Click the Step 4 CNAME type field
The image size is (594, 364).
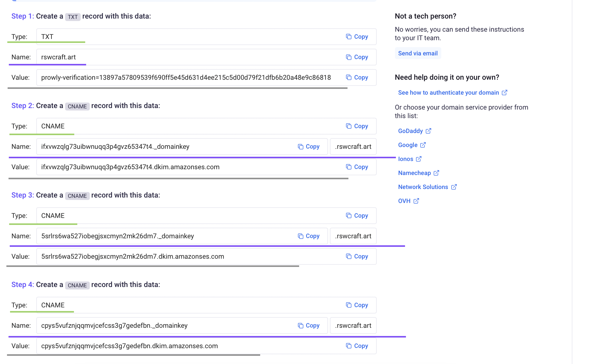[206, 305]
